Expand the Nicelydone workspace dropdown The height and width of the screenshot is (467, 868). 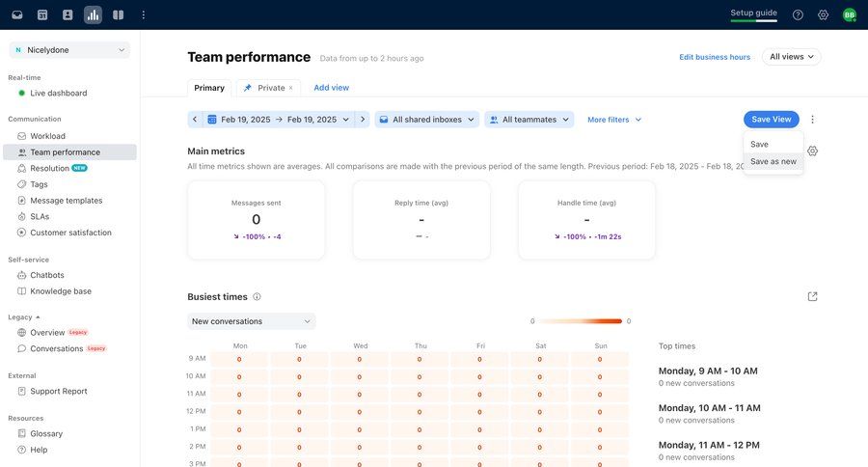[69, 49]
